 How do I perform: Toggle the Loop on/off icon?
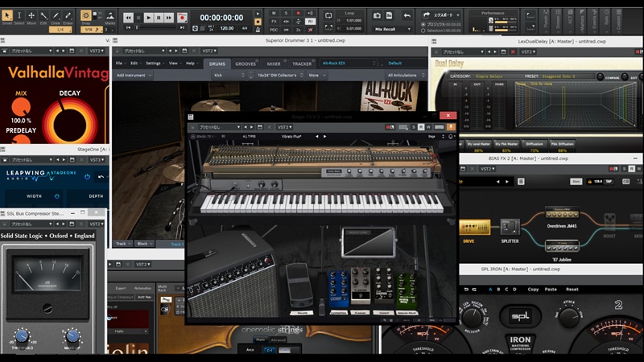[328, 15]
